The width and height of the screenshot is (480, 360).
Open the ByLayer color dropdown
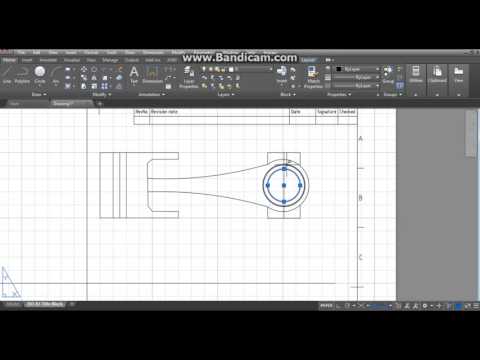[358, 69]
